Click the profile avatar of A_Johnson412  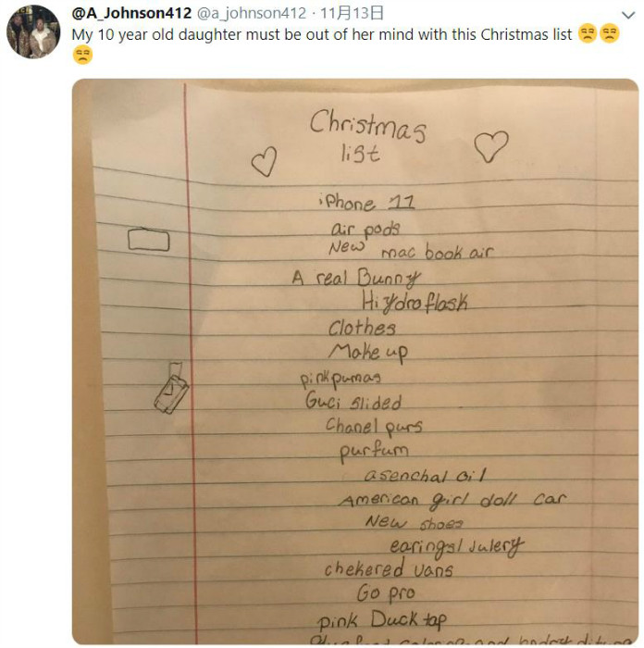(x=33, y=31)
